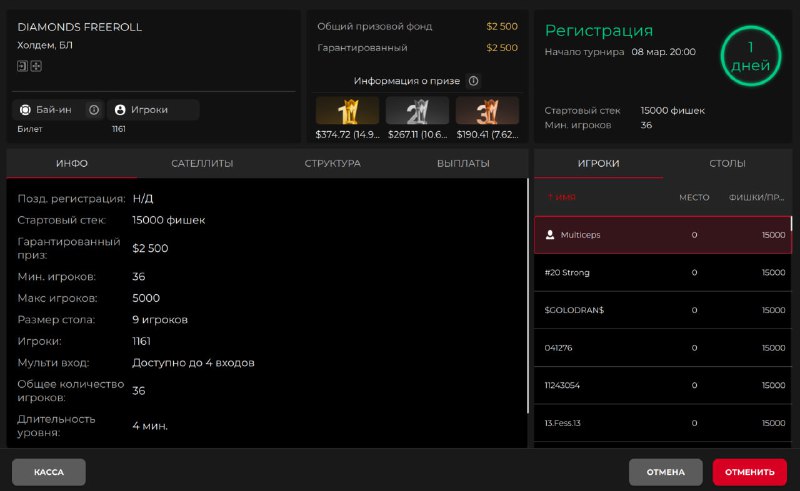Select player #20 Strong in the list
Viewport: 800px width, 491px height.
tap(662, 272)
